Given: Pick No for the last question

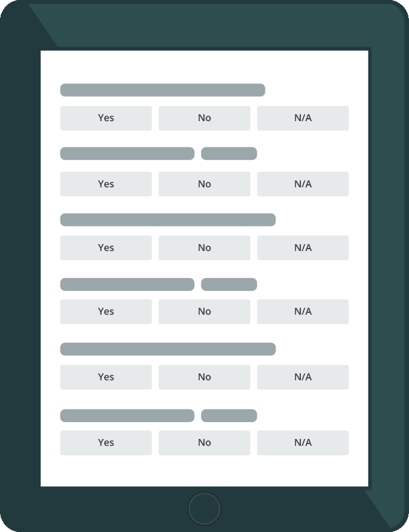Looking at the screenshot, I should [x=204, y=443].
